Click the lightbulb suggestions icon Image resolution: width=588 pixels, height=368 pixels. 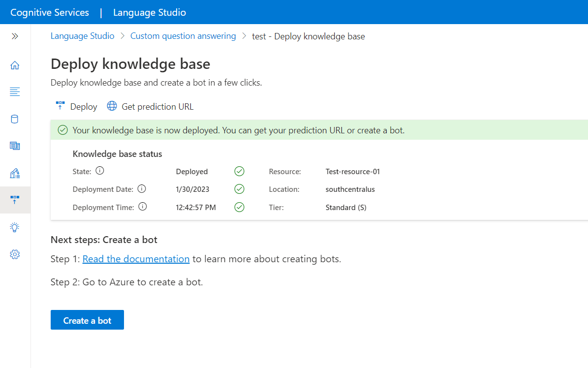pos(15,227)
